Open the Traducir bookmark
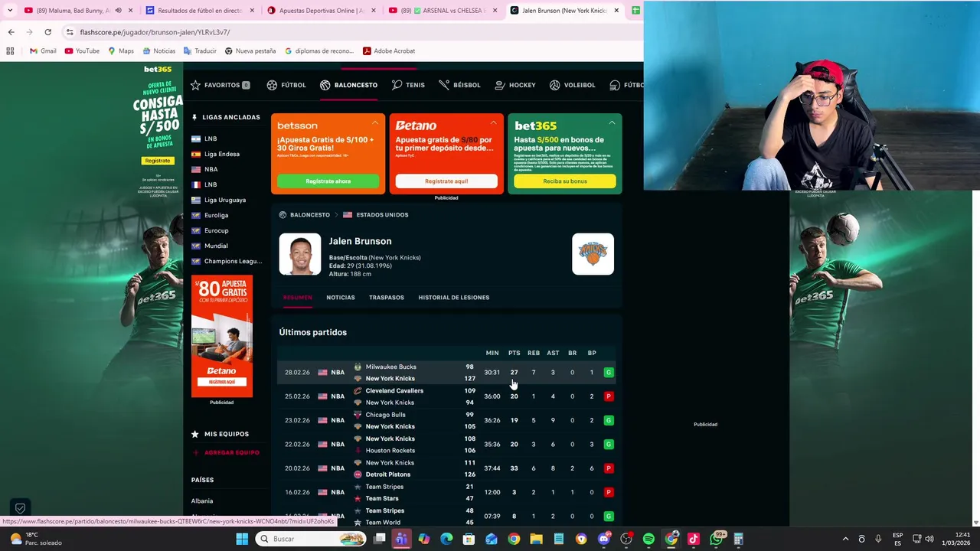 pos(200,51)
